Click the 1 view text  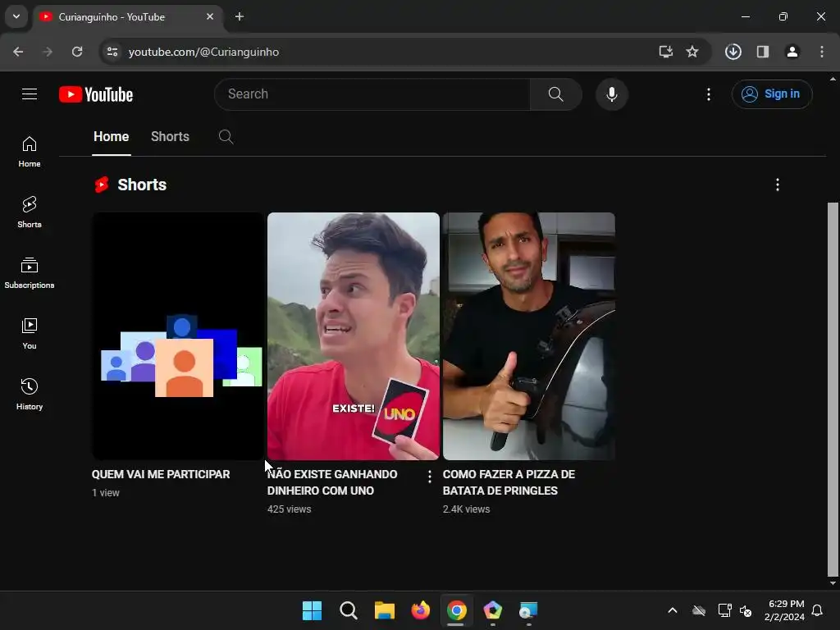pos(106,493)
